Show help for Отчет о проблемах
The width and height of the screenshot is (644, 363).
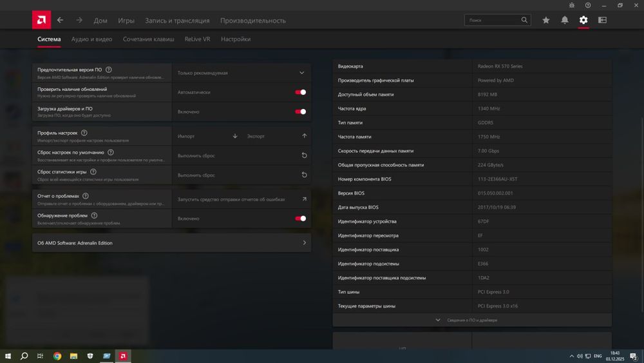pos(86,196)
